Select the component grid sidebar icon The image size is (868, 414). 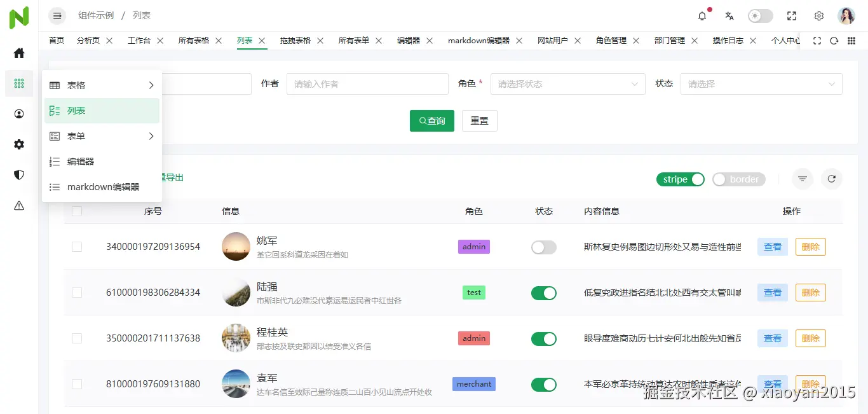[x=19, y=83]
